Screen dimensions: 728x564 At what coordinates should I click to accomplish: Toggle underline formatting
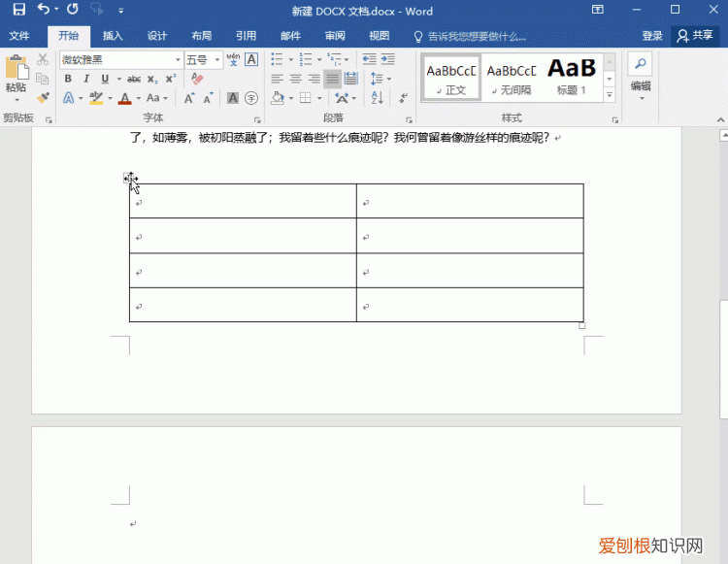[105, 79]
